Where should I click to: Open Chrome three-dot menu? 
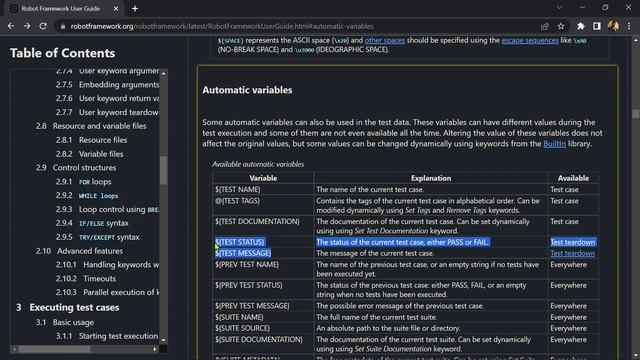(x=629, y=26)
